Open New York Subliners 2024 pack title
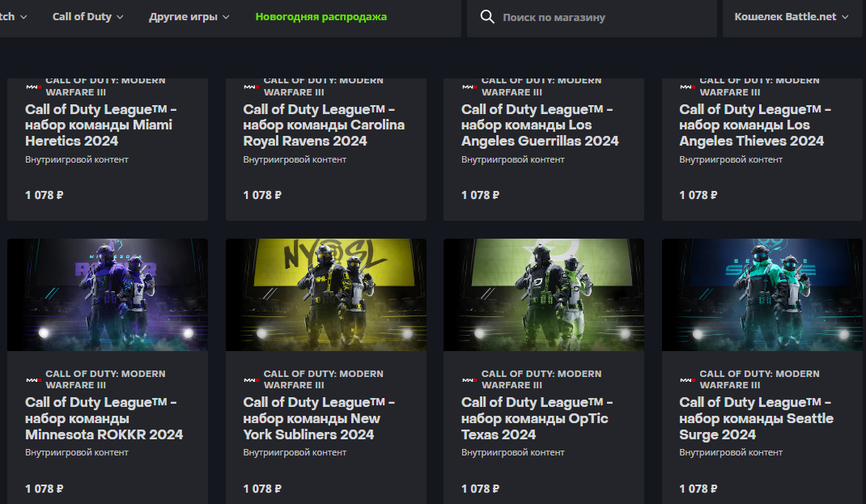 tap(319, 418)
